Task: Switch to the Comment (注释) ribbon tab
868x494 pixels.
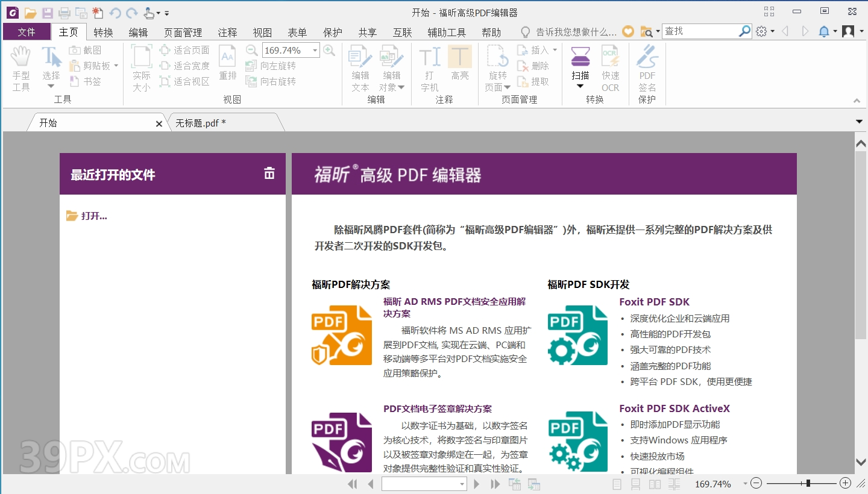Action: point(228,32)
